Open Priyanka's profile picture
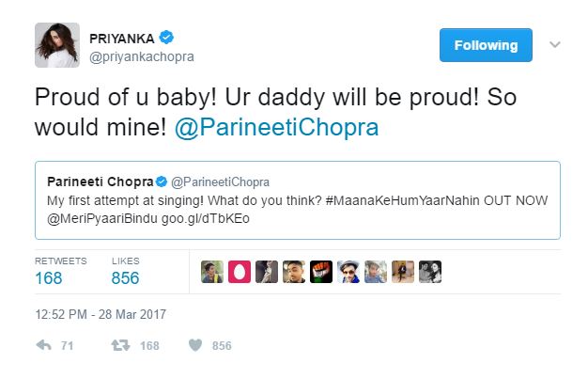588x379 pixels. (57, 46)
